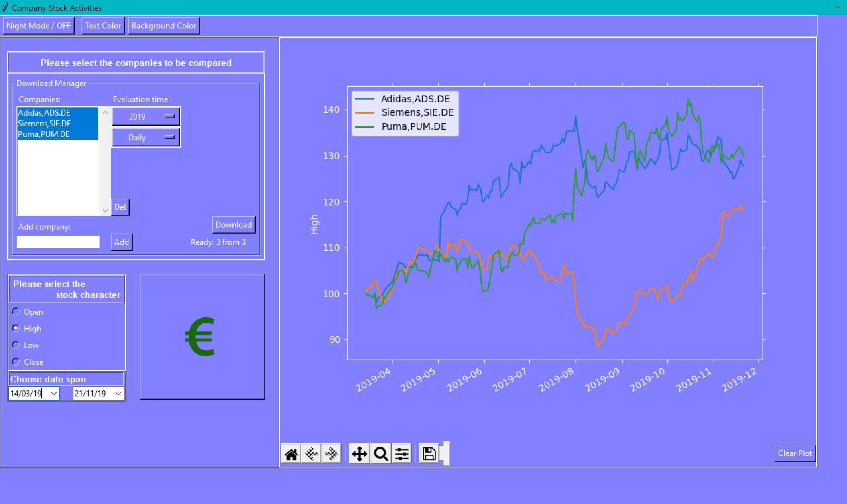
Task: Toggle Night Mode / OFF button
Action: (x=39, y=26)
